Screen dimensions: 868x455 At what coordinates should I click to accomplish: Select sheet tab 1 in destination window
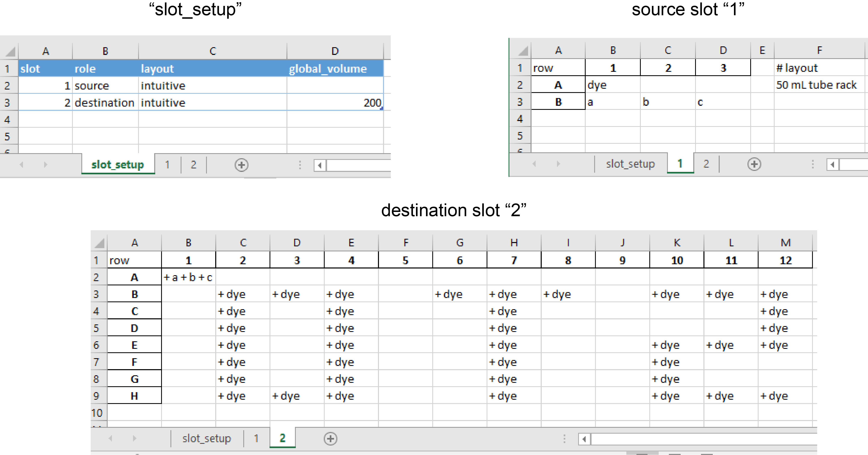(257, 439)
